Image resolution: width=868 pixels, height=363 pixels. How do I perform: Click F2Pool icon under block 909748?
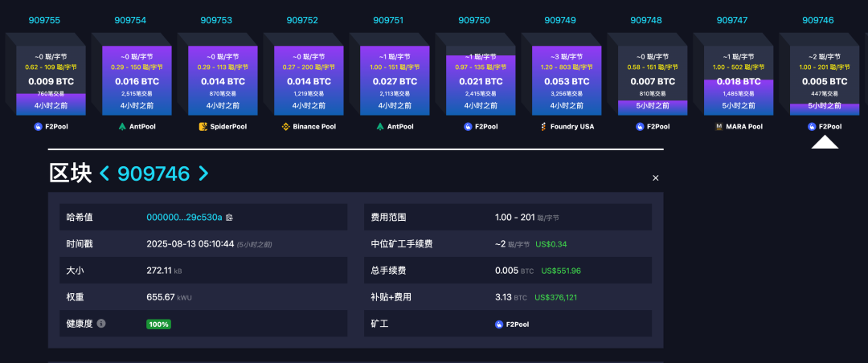click(x=640, y=127)
